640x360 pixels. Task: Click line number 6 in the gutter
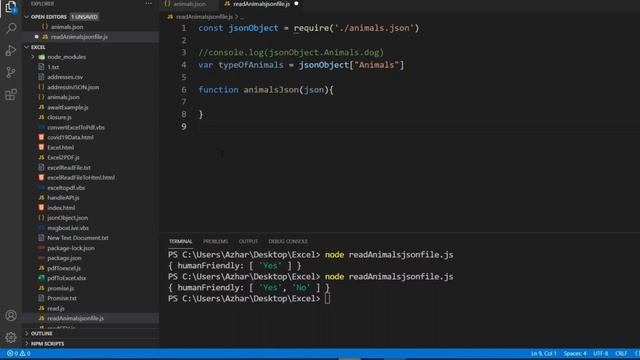(184, 90)
